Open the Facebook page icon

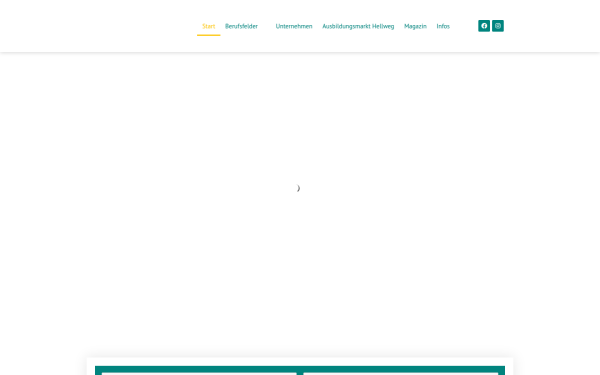pyautogui.click(x=484, y=26)
